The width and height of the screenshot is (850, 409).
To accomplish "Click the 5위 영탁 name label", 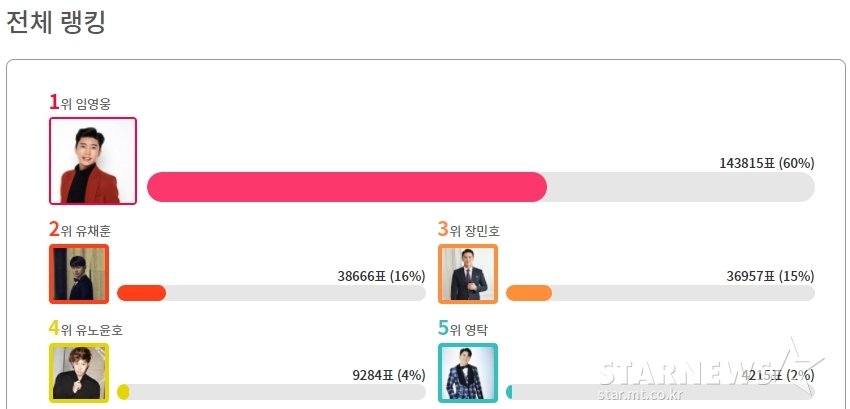I will [463, 329].
